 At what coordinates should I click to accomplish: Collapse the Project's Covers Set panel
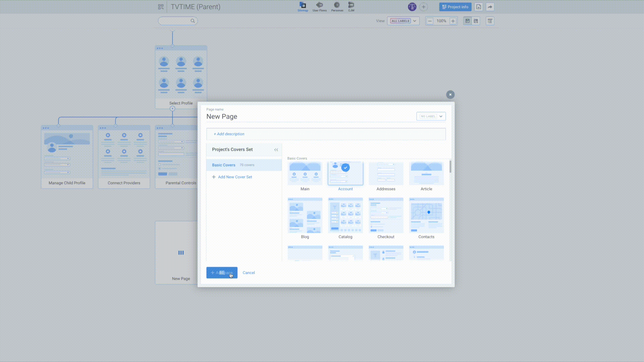[276, 150]
